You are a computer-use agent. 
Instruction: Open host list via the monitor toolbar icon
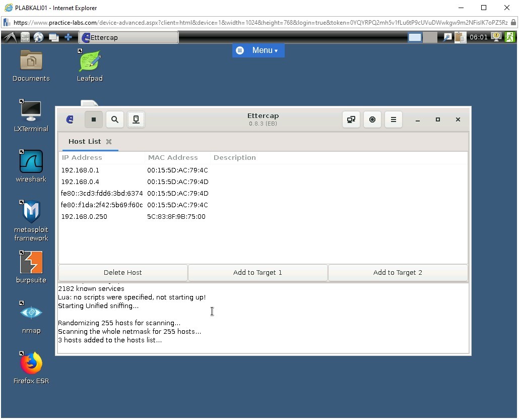tap(135, 119)
